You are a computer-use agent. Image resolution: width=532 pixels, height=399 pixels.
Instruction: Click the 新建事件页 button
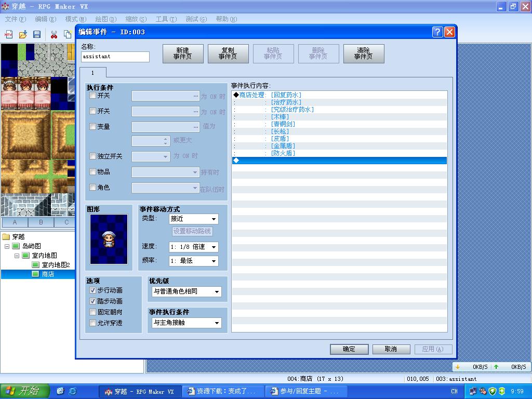(x=183, y=54)
